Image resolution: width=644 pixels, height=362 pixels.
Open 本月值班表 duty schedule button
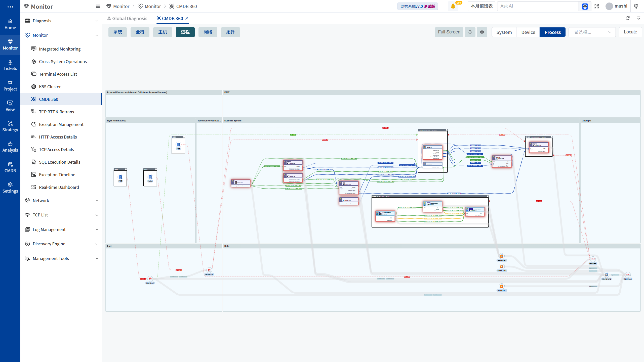pos(481,6)
